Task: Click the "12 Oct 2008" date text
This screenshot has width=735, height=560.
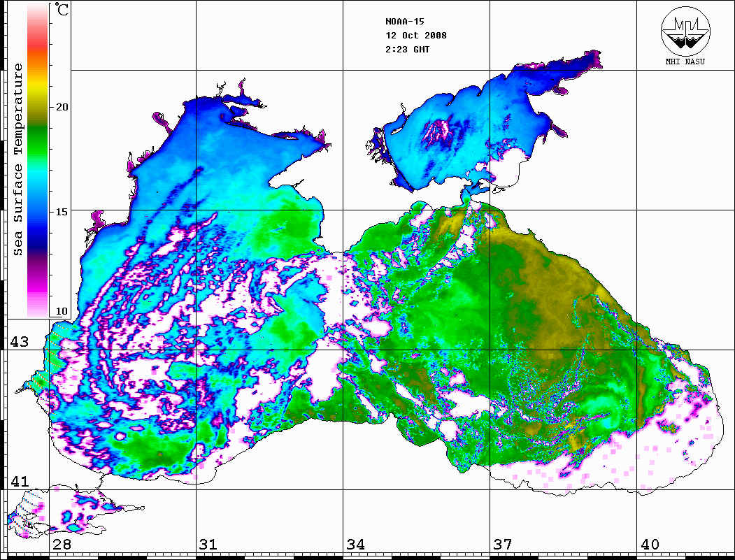Action: [x=416, y=35]
